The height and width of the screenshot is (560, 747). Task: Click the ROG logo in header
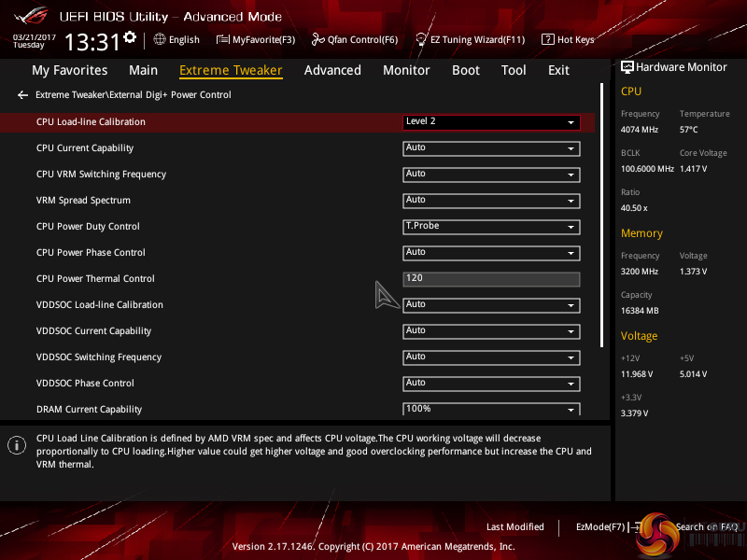(32, 16)
